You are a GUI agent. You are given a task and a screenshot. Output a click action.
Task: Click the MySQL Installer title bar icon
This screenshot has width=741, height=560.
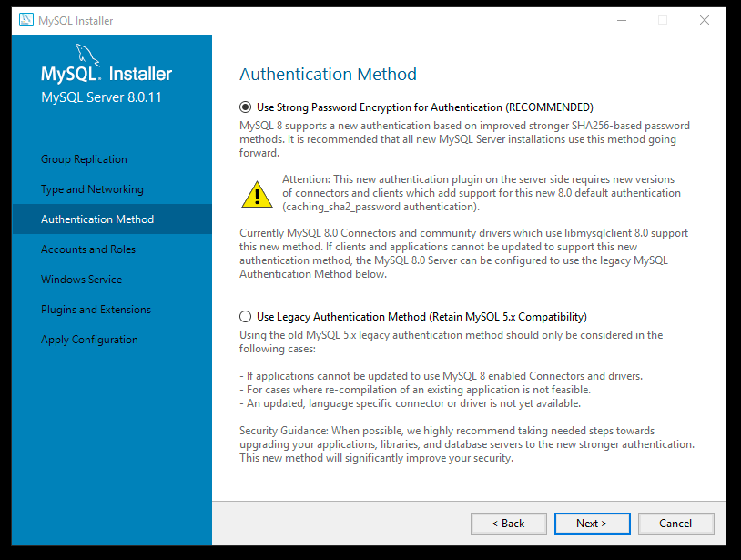pyautogui.click(x=26, y=20)
